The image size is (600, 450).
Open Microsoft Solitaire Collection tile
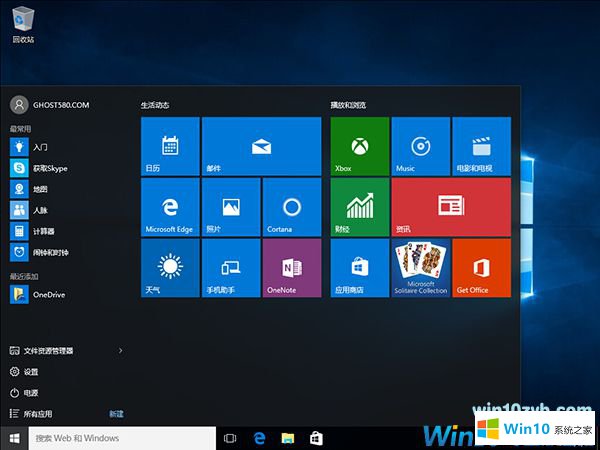point(421,268)
